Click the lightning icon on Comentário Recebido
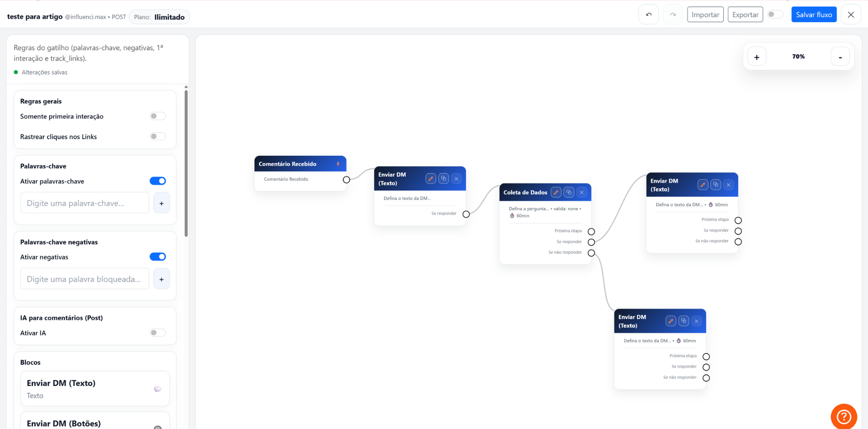This screenshot has height=429, width=868. point(338,164)
